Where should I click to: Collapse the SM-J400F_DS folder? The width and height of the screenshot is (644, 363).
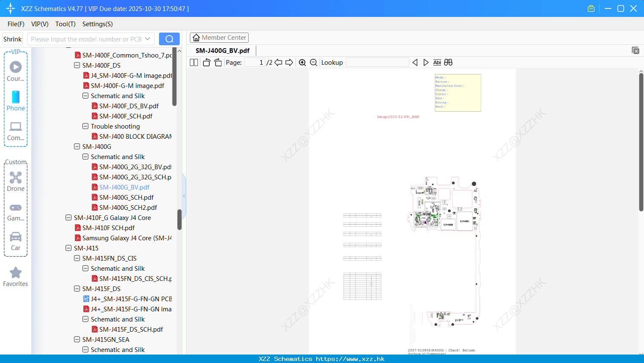[x=77, y=65]
